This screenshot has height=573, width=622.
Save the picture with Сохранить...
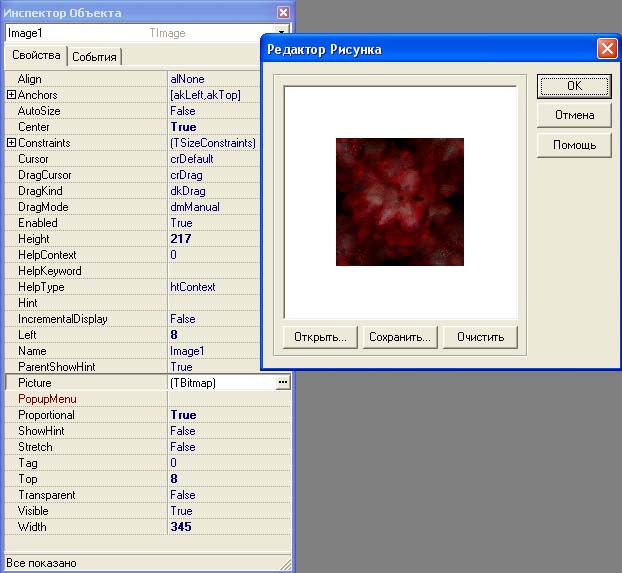tap(400, 337)
